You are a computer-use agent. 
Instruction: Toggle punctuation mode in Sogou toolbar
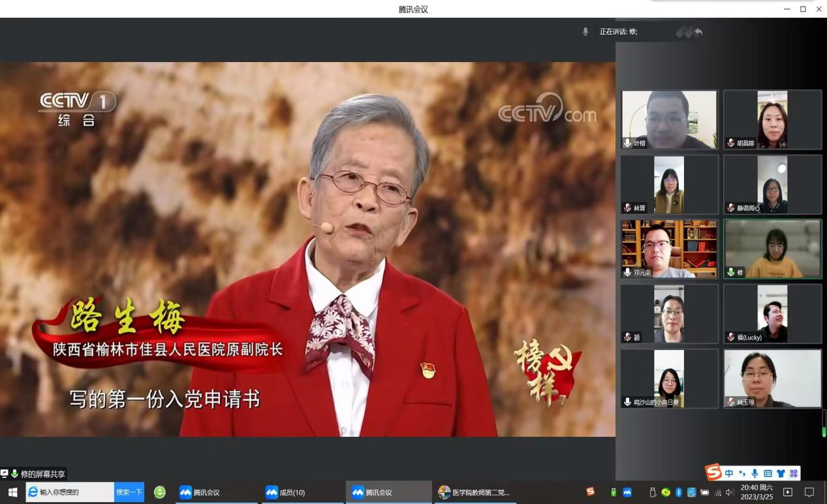pyautogui.click(x=742, y=473)
